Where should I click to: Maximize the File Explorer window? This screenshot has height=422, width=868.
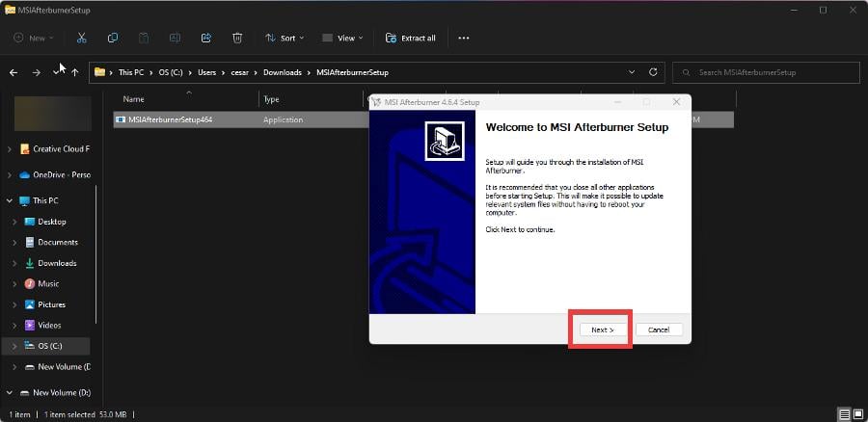(x=824, y=10)
